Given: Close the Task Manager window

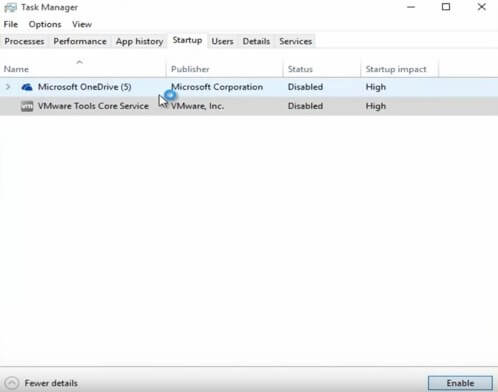Looking at the screenshot, I should 481,7.
